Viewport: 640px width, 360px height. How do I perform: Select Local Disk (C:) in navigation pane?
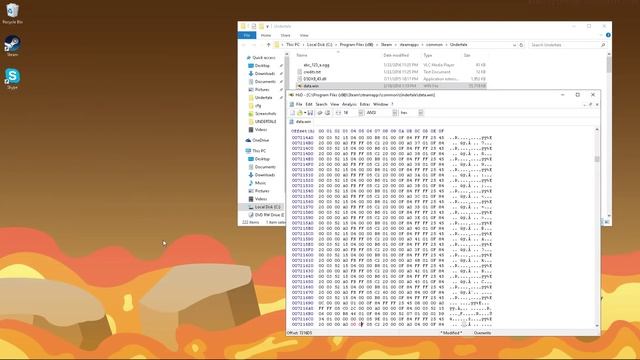(267, 207)
